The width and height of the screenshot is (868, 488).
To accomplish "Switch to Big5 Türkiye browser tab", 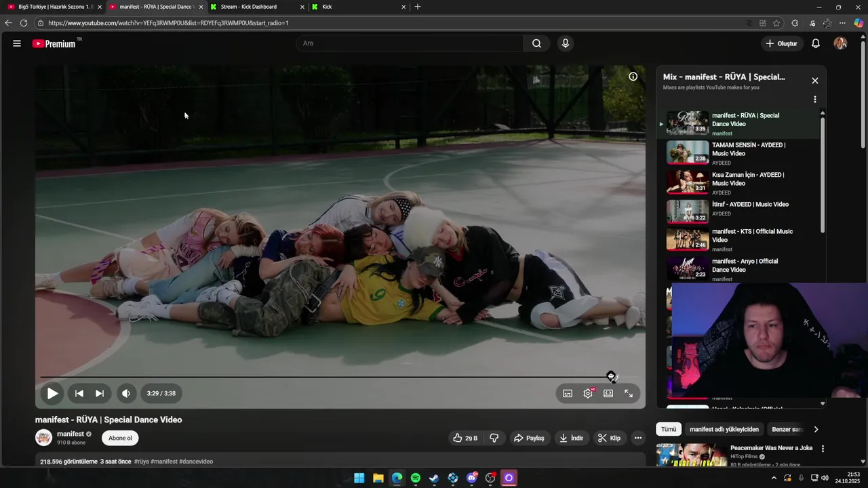I will (54, 7).
